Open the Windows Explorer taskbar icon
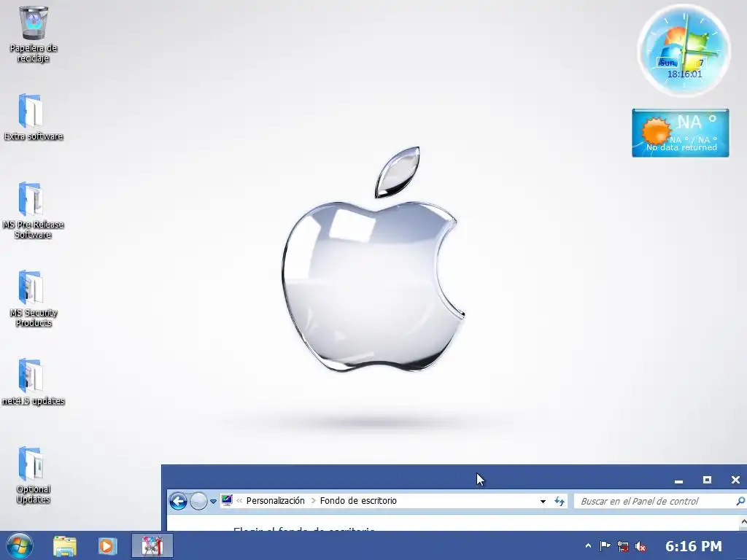Viewport: 747px width, 560px height. [65, 545]
